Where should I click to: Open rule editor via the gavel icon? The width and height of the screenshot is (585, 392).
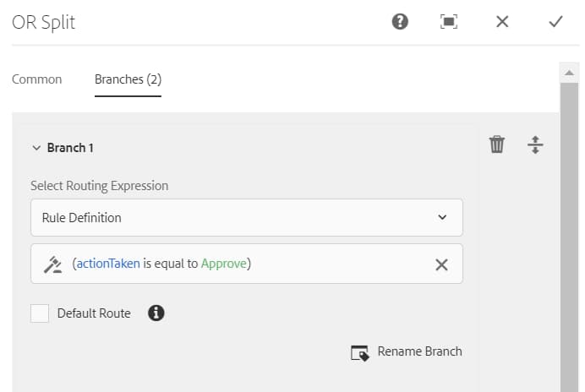52,264
